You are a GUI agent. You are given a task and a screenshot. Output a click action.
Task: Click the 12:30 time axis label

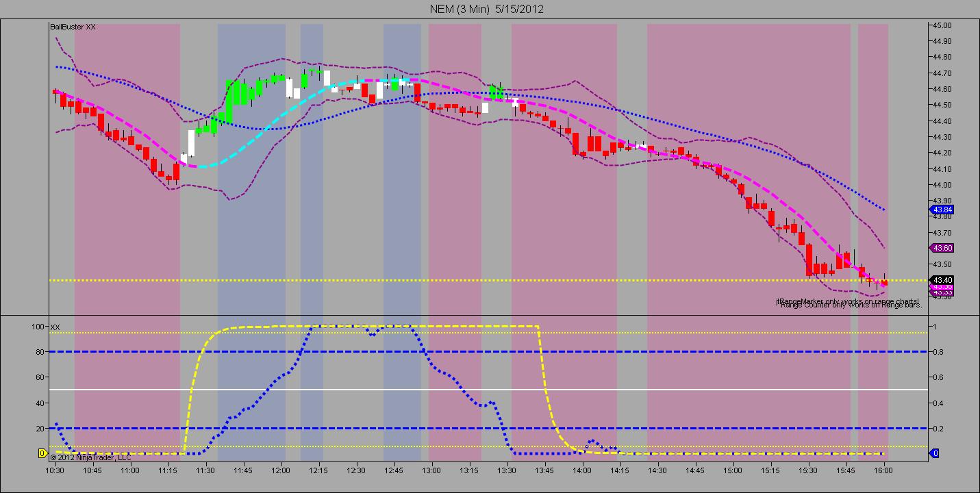point(356,471)
